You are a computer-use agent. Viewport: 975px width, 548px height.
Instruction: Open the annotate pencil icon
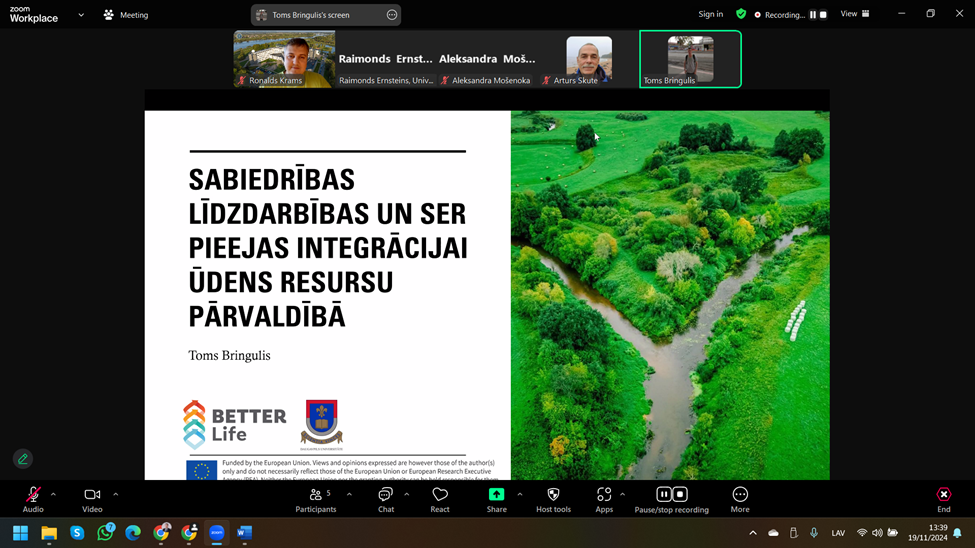[x=23, y=459]
